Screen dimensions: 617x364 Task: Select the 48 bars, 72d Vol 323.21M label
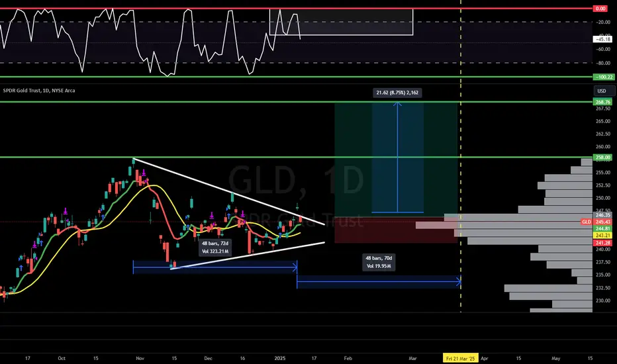coord(215,248)
